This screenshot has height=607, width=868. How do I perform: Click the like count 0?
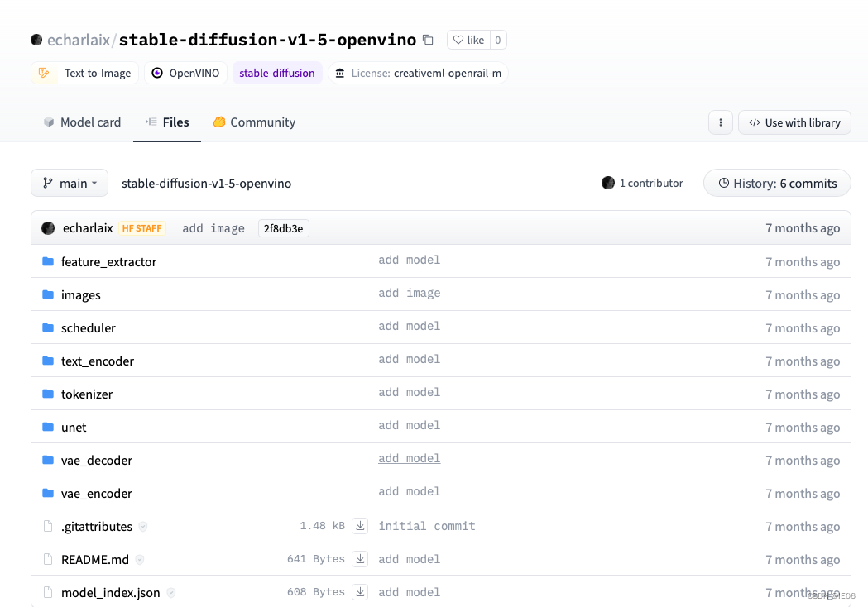click(x=498, y=40)
